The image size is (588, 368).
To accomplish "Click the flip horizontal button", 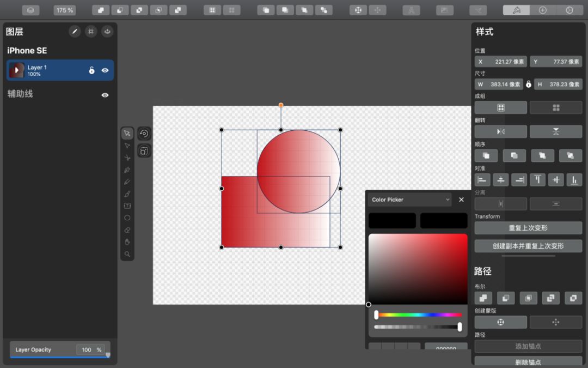I will click(500, 132).
